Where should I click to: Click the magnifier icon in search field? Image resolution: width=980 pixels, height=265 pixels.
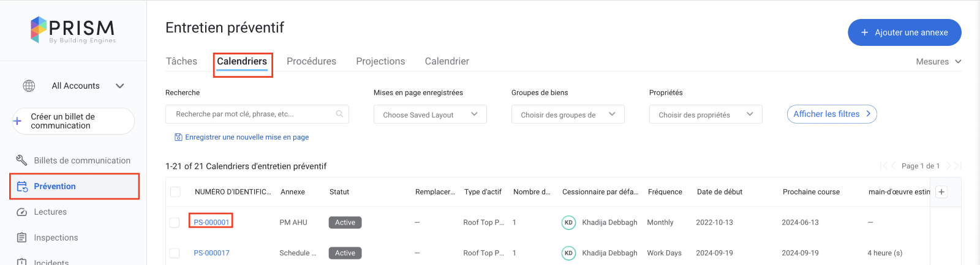click(339, 114)
